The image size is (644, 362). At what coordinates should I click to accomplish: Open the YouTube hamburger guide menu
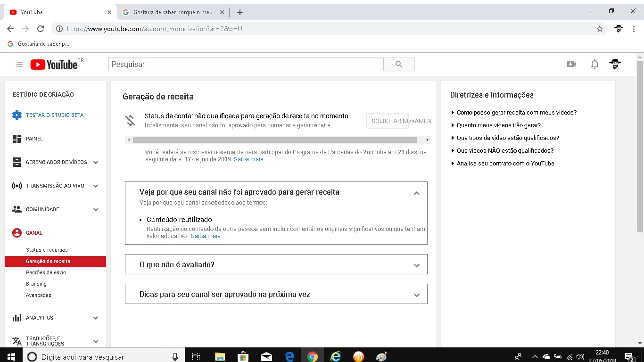point(19,65)
